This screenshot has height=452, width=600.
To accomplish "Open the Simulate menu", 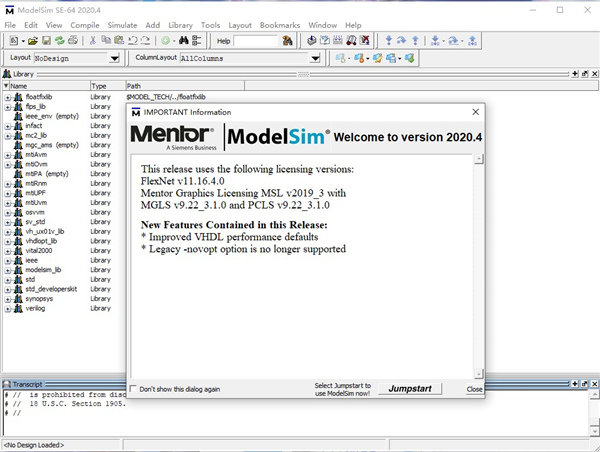I will tap(123, 24).
